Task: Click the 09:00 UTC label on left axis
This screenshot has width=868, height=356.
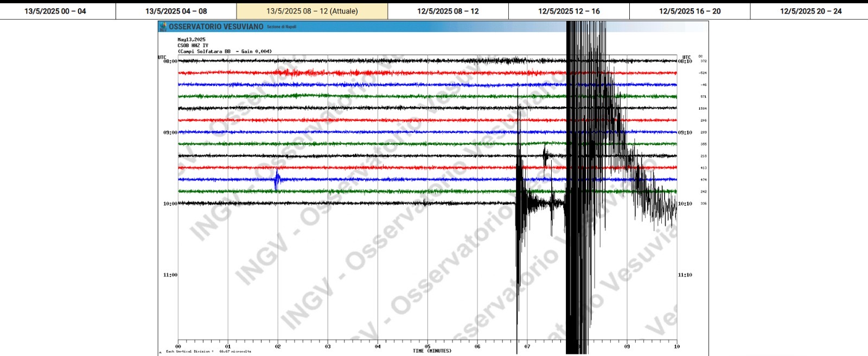Action: coord(170,132)
